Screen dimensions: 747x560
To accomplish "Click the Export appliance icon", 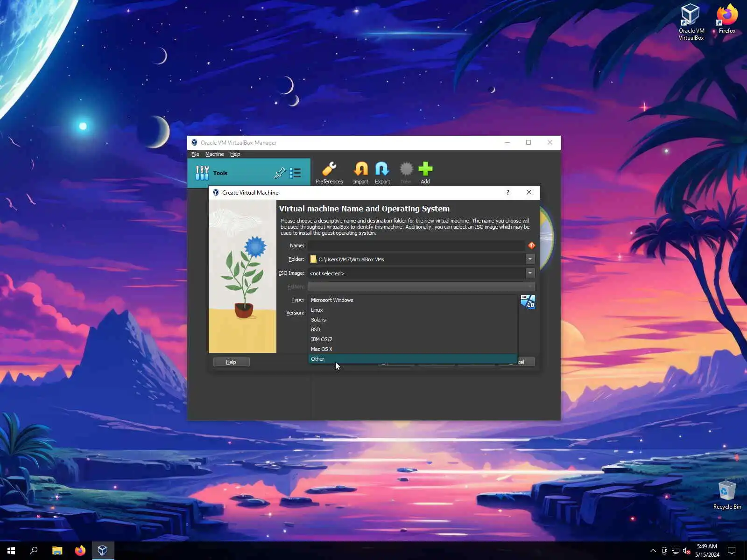I will [x=382, y=169].
